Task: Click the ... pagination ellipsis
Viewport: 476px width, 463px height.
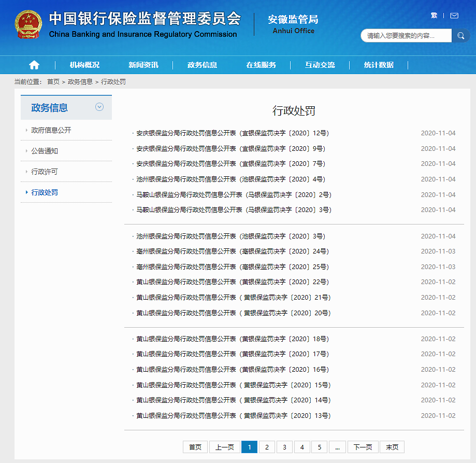Action: click(337, 446)
